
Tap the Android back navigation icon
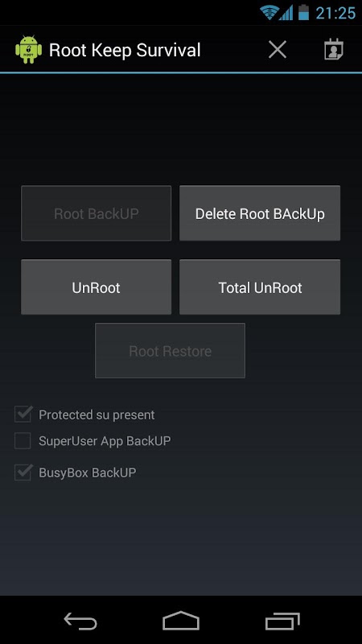click(x=80, y=621)
